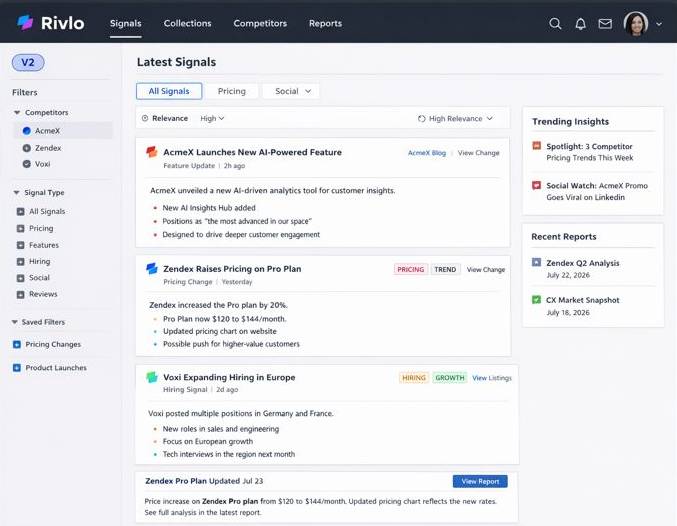The height and width of the screenshot is (526, 677).
Task: Click the HIRING tag on Voxi card
Action: click(414, 378)
